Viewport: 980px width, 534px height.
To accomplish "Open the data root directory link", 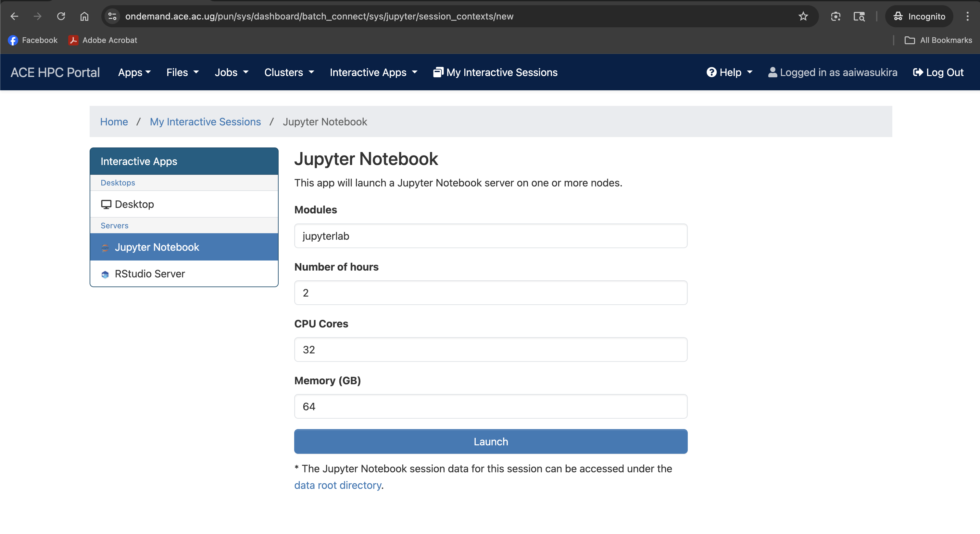I will click(337, 485).
